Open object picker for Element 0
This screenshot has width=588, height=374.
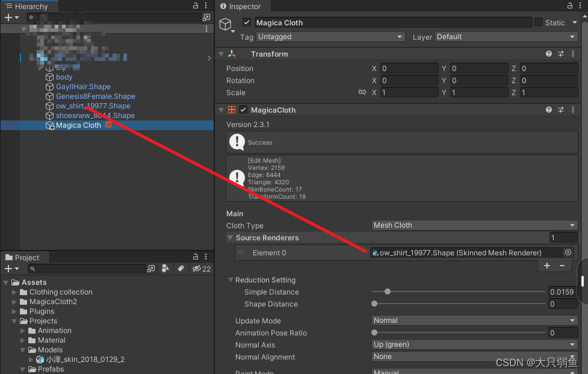tap(568, 253)
